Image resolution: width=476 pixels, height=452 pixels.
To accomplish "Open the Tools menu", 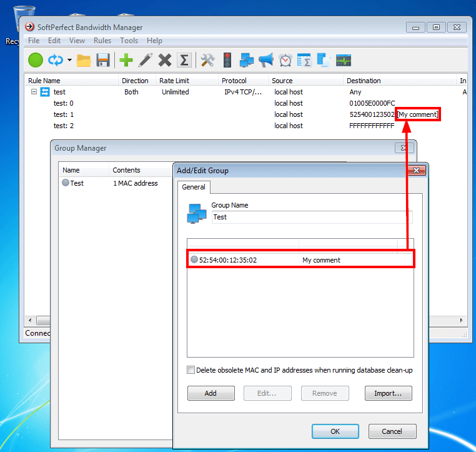I will [129, 41].
